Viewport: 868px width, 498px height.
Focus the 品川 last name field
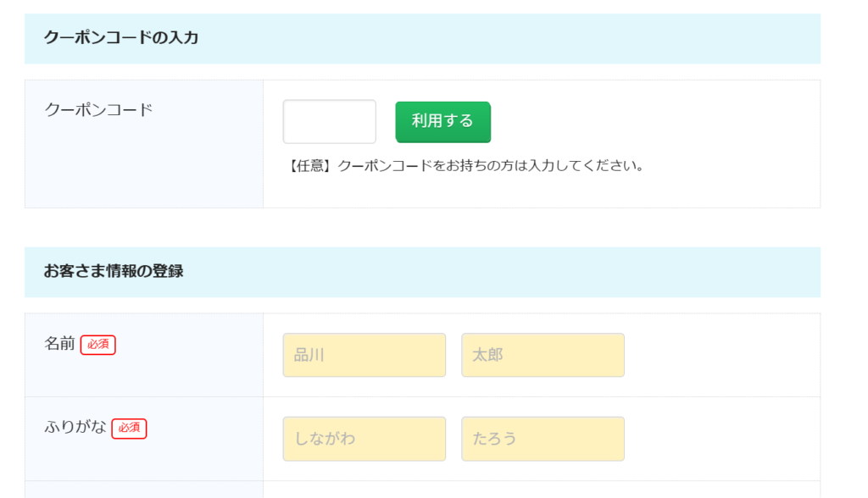pos(364,355)
